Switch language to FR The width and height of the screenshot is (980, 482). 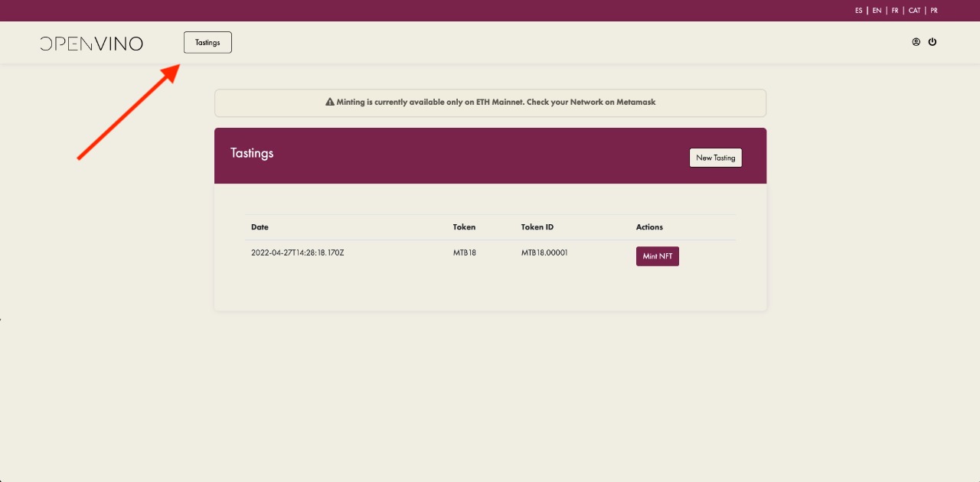[895, 11]
